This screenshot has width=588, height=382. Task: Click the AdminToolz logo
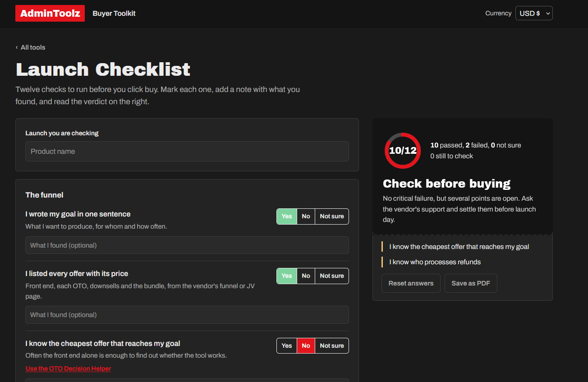point(50,14)
